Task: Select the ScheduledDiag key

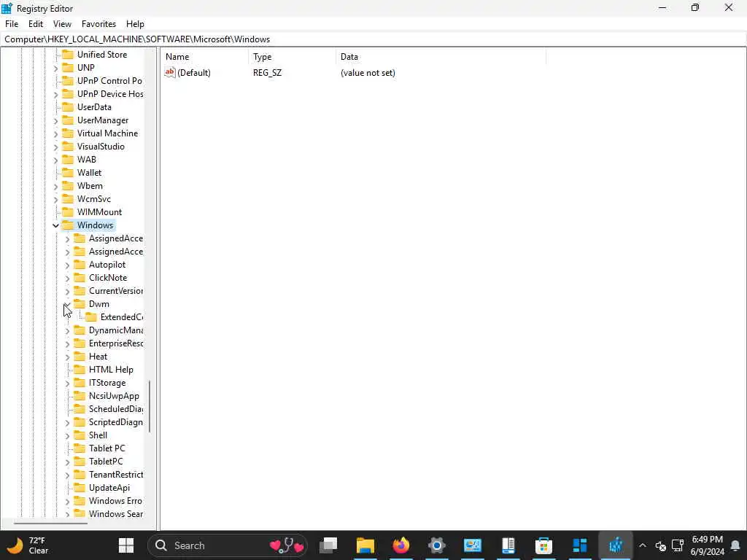Action: pyautogui.click(x=116, y=408)
